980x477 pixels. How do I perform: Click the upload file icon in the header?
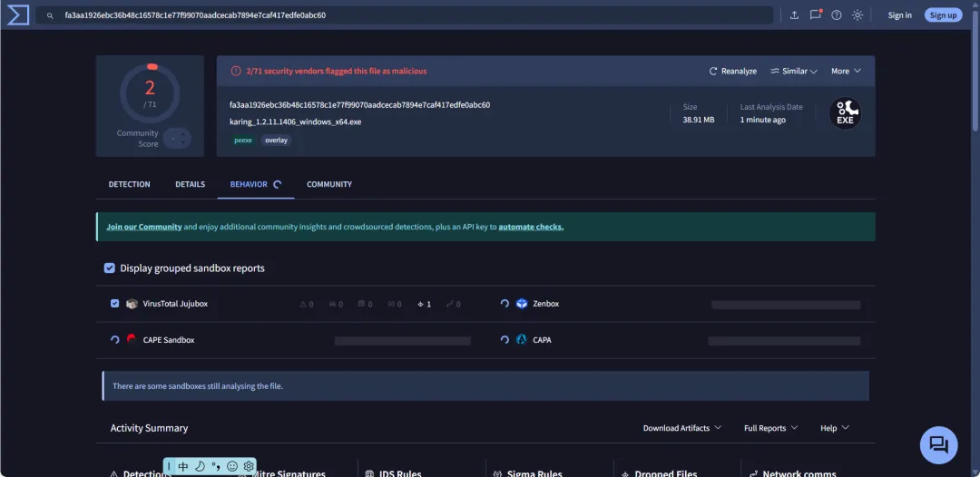[x=794, y=15]
